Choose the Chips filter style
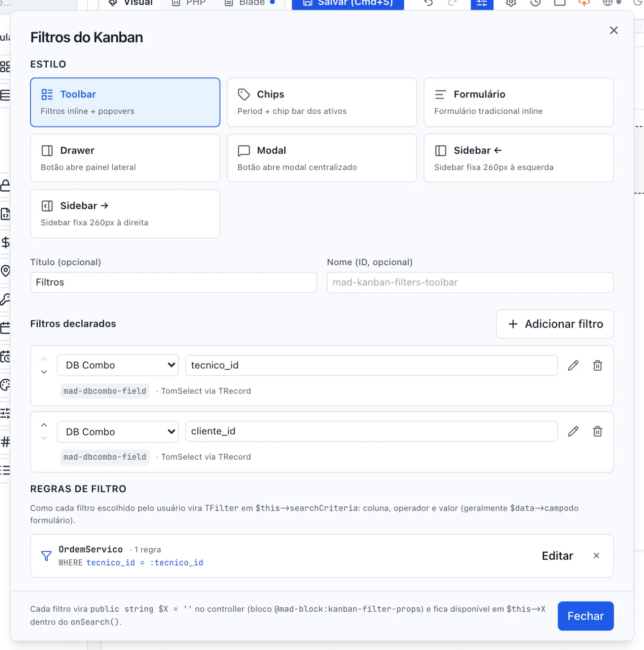This screenshot has width=644, height=650. click(x=322, y=102)
